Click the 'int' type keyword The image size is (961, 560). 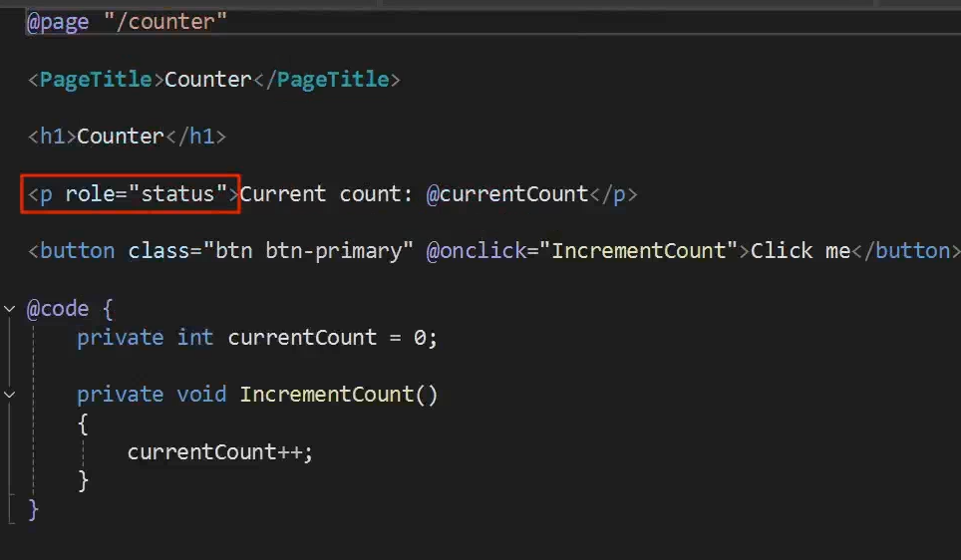point(195,338)
